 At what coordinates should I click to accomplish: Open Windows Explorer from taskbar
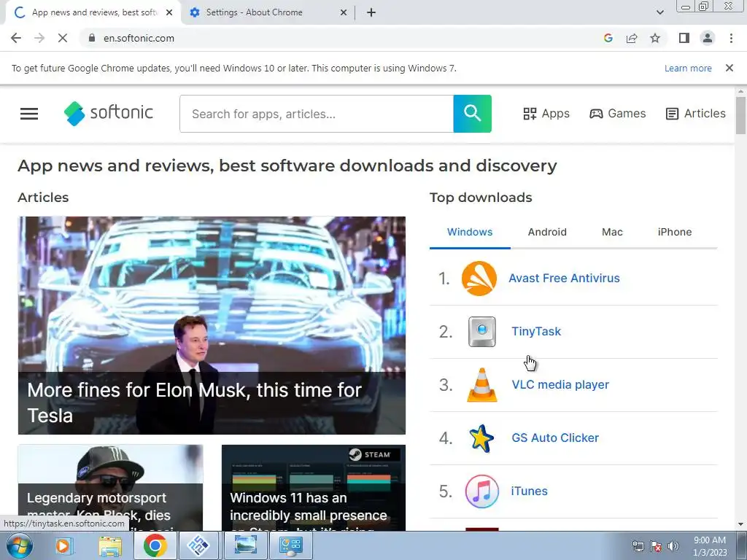[x=110, y=545]
